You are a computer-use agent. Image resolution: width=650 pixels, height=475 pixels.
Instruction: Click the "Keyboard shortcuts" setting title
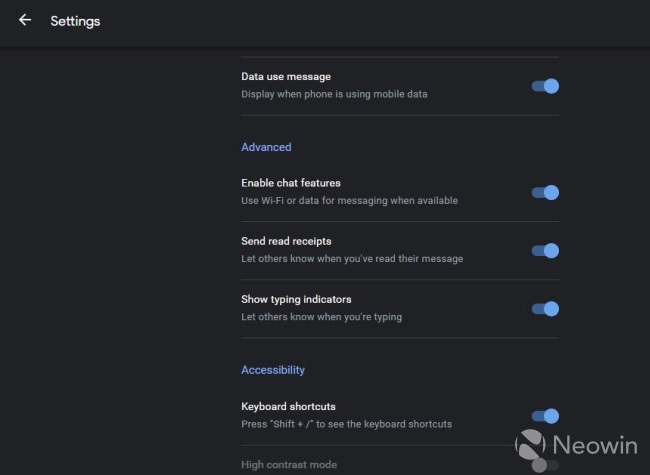click(288, 407)
